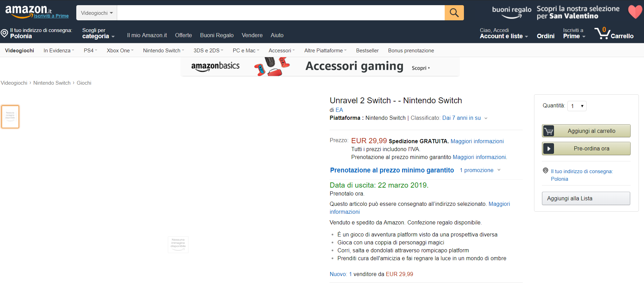Open the Videogiochi search category dropdown
The width and height of the screenshot is (644, 285).
97,13
